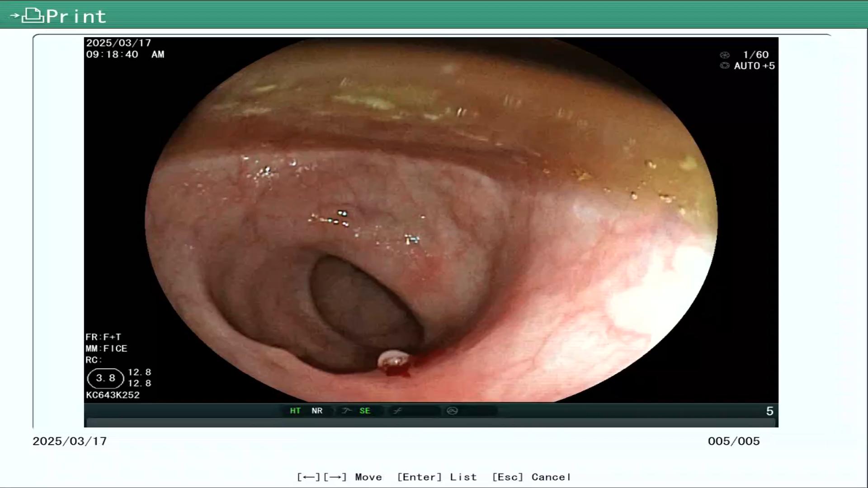Click the SE structure enhancement indicator
The width and height of the screenshot is (868, 488).
tap(365, 411)
